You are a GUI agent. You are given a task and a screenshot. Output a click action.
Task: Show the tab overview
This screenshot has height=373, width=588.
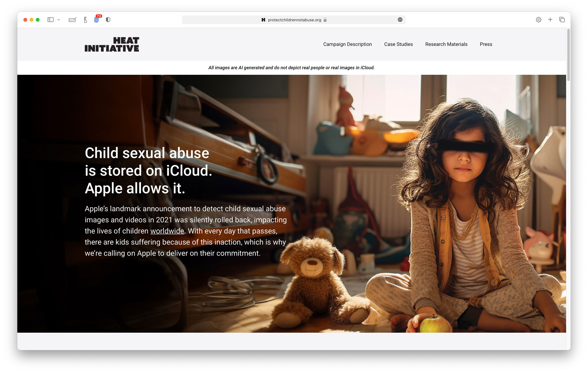pyautogui.click(x=562, y=20)
